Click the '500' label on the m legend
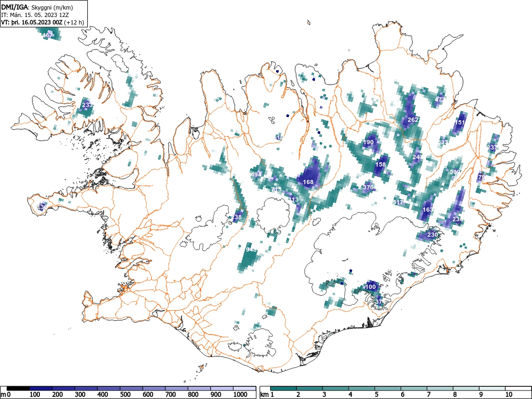532x399 pixels. coord(125,394)
